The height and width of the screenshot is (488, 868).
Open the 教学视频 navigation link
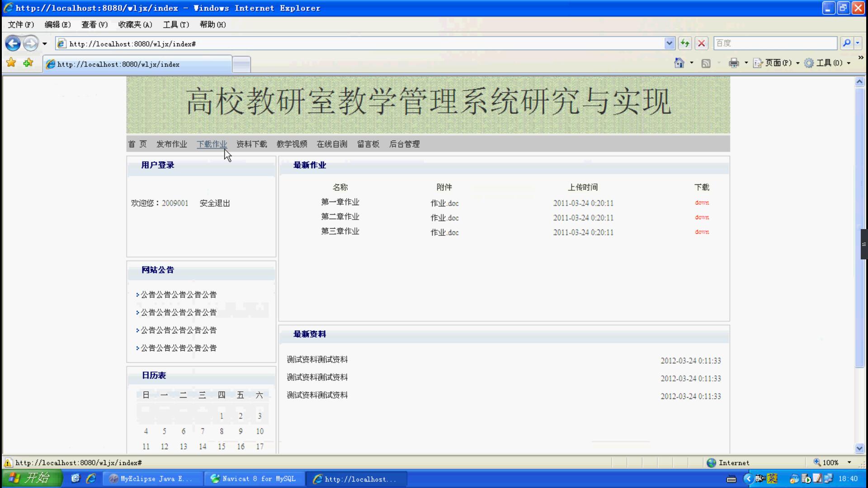point(292,144)
